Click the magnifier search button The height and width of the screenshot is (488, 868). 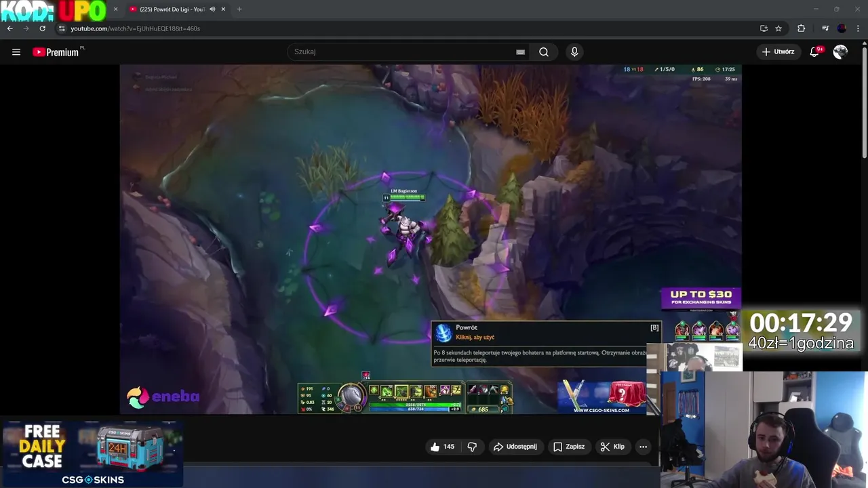coord(544,52)
